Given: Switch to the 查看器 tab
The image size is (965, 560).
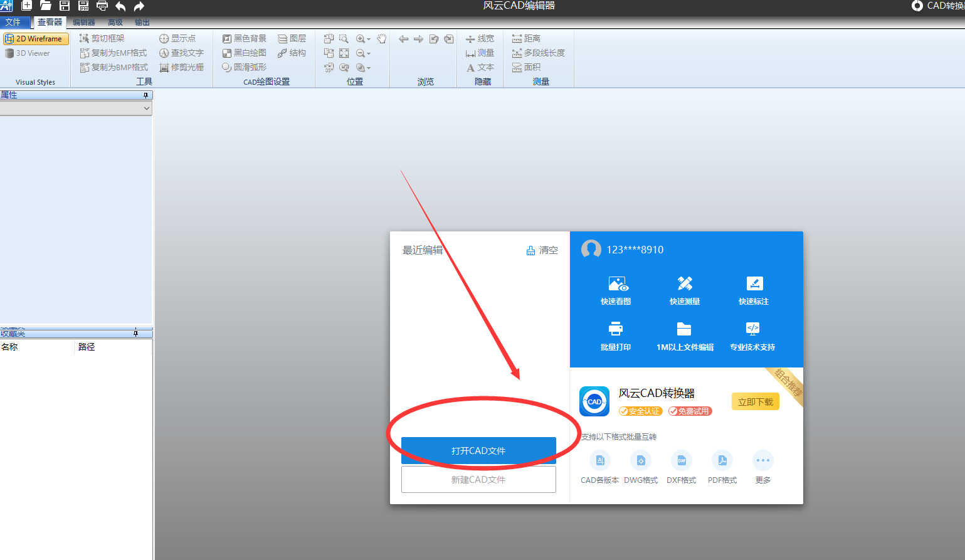Looking at the screenshot, I should pyautogui.click(x=50, y=22).
